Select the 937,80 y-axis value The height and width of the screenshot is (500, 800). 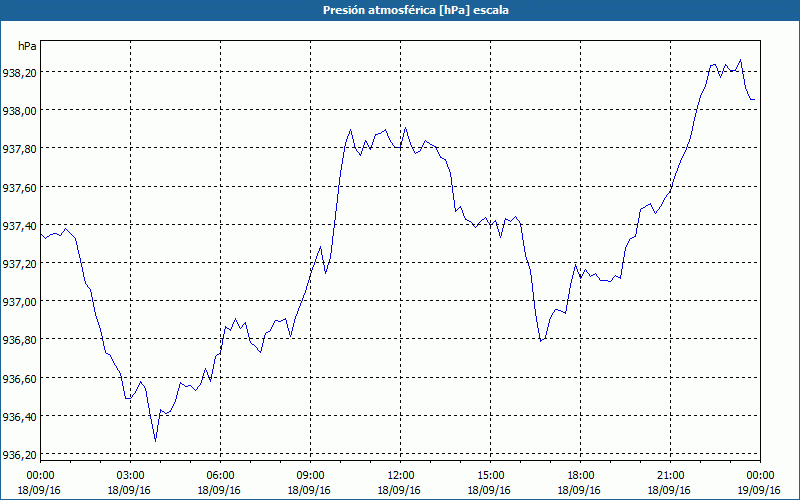[19, 149]
